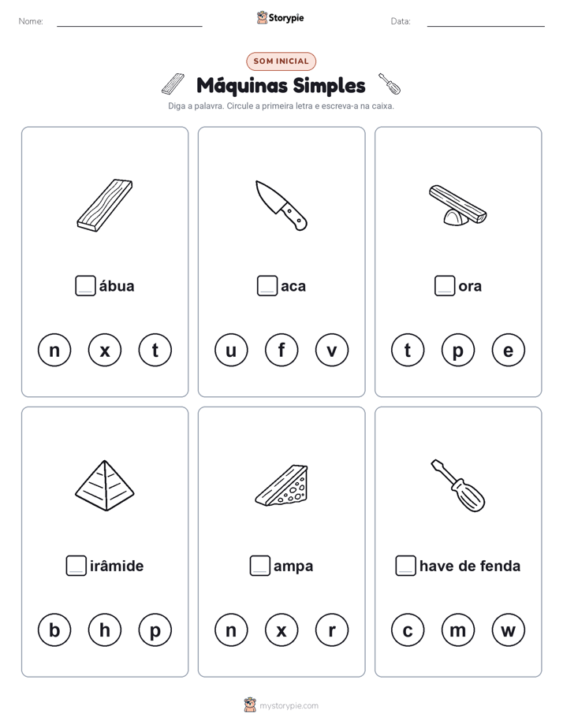Viewport: 563px width, 728px height.
Task: Select letter f circle under aca
Action: coord(281,350)
